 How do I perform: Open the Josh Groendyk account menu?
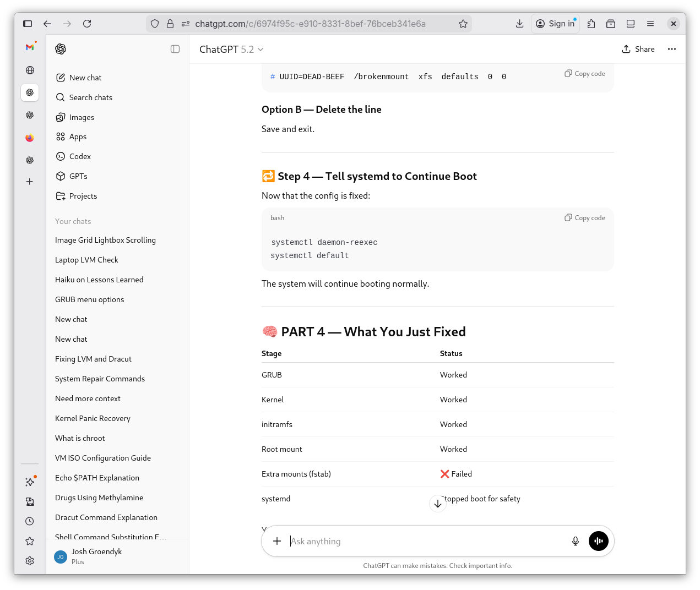click(x=96, y=556)
